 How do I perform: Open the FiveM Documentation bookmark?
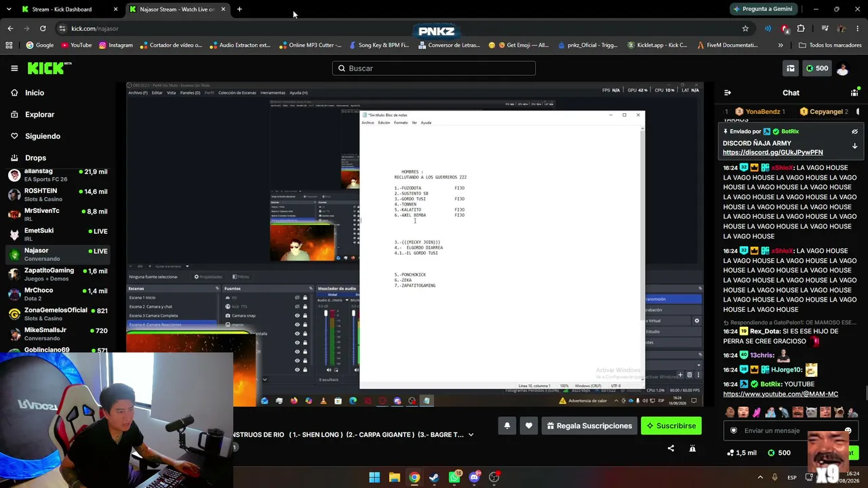tap(728, 45)
